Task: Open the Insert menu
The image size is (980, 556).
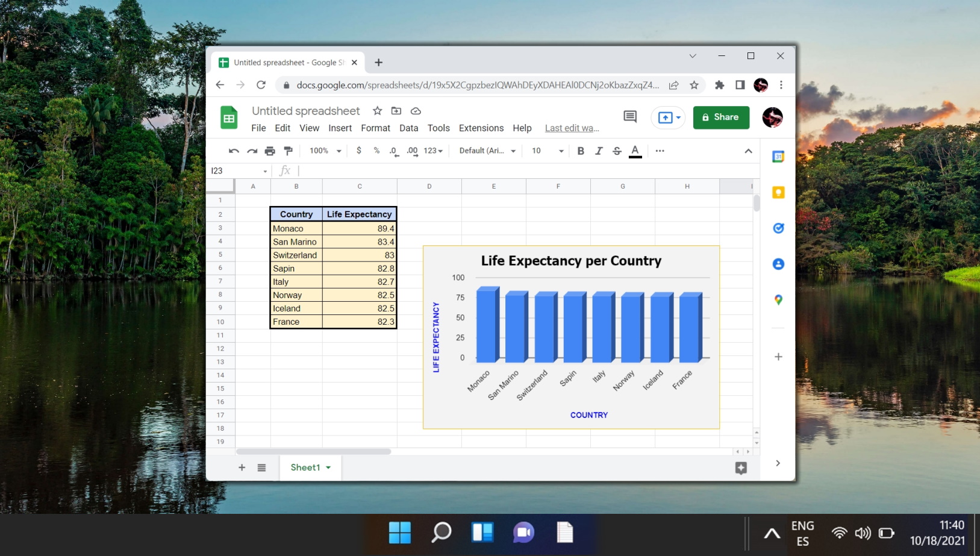Action: coord(340,128)
